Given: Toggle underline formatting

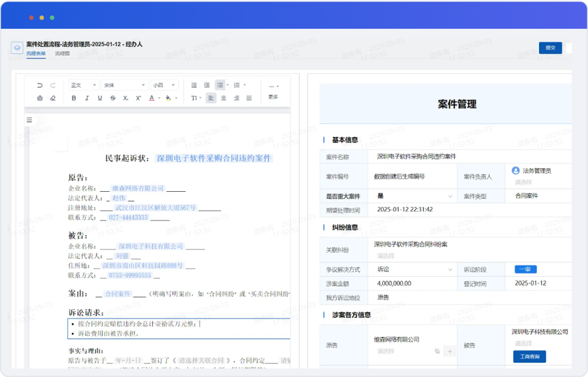Looking at the screenshot, I should click(x=100, y=98).
